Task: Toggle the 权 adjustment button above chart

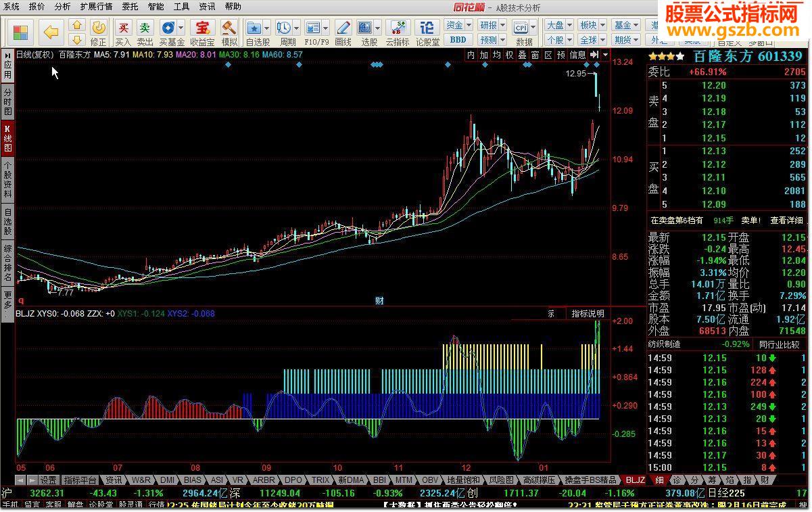Action: 508,55
